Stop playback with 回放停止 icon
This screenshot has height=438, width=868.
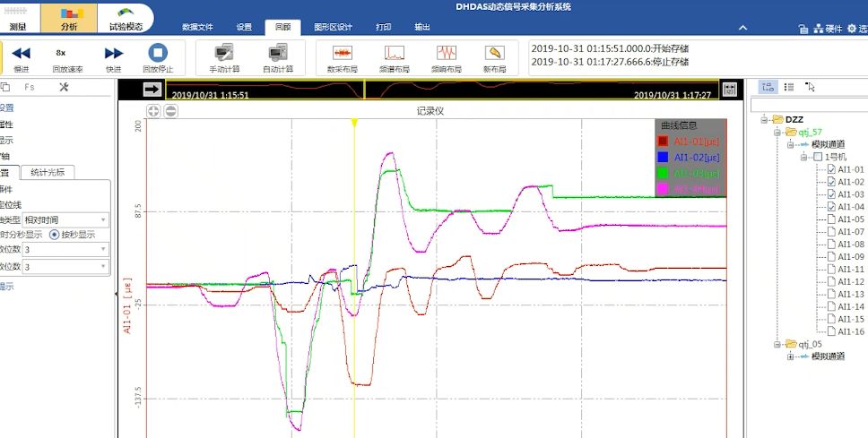click(158, 53)
